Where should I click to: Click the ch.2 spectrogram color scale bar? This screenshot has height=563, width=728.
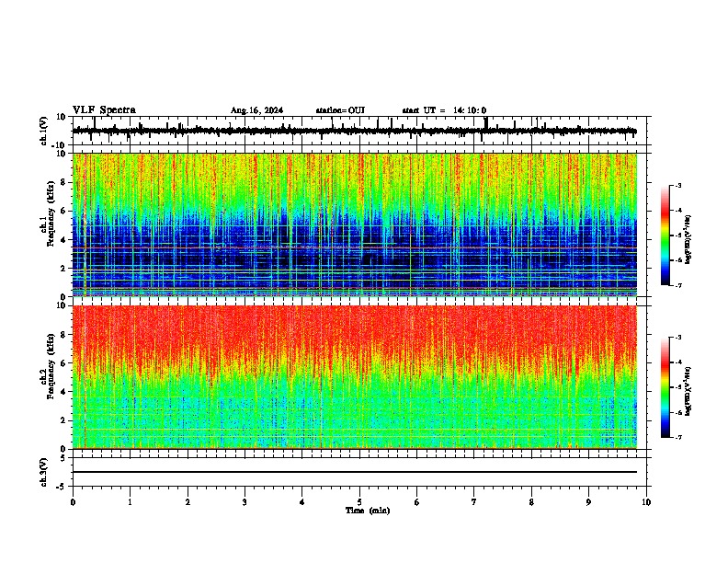[x=665, y=387]
